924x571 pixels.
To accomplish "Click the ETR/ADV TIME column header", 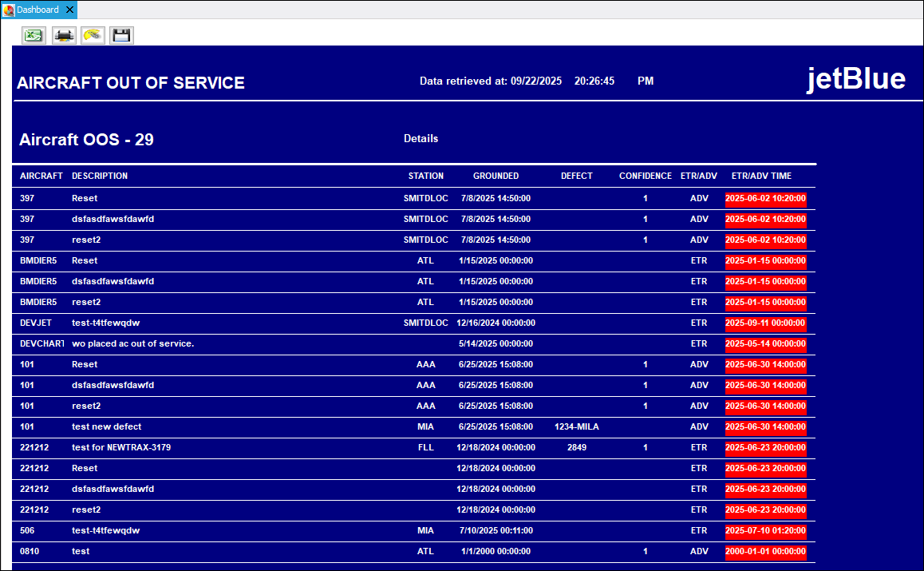I will coord(761,176).
